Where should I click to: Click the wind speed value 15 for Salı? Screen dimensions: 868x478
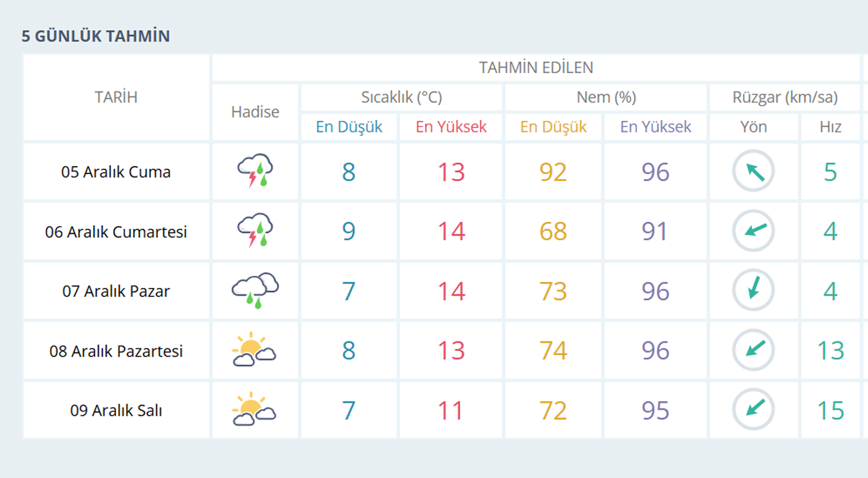(x=830, y=410)
